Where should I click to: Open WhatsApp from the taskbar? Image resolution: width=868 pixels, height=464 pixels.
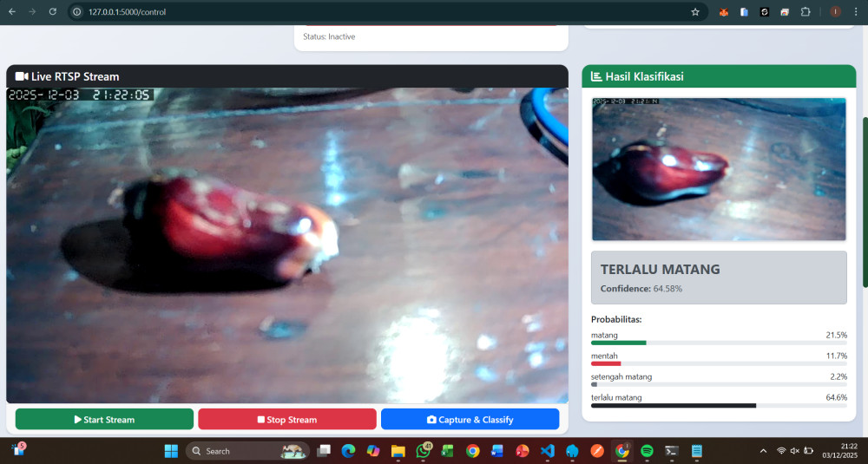click(424, 451)
